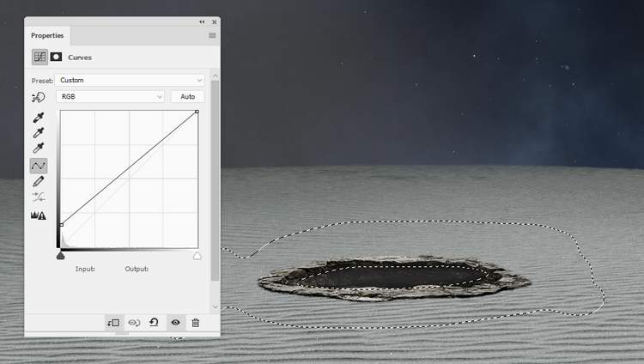The height and width of the screenshot is (364, 644).
Task: Select the layer mask icon next to Curves
Action: 56,57
